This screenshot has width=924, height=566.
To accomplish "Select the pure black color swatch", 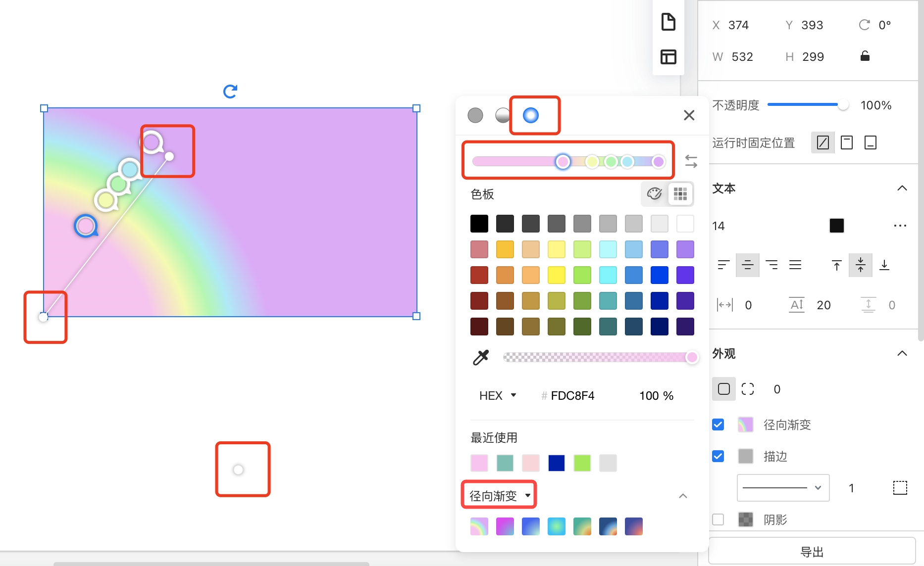I will pyautogui.click(x=479, y=224).
